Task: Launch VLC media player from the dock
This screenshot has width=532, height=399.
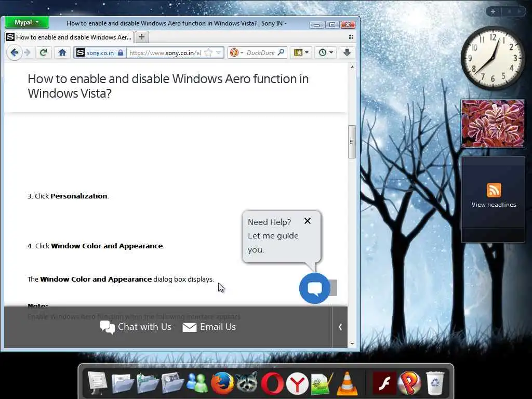Action: pos(347,383)
